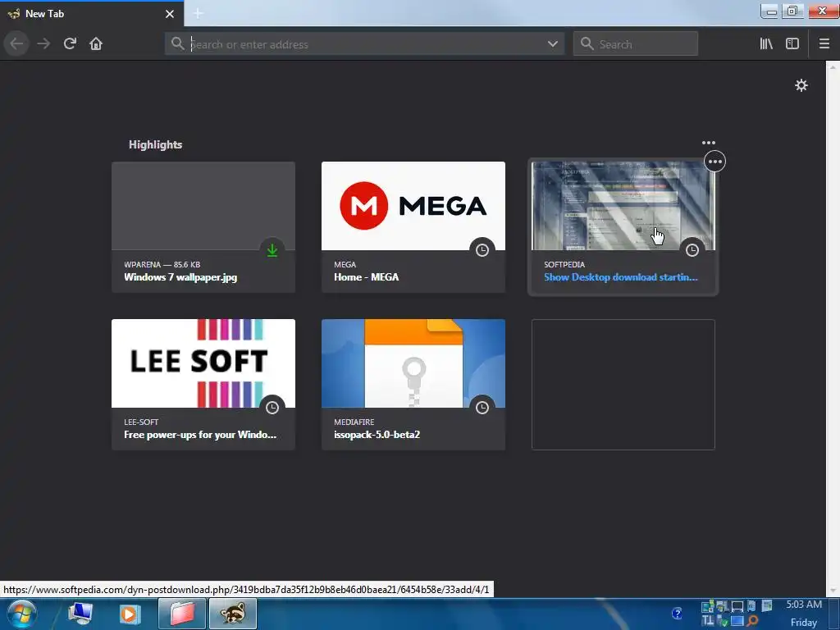Open the media player taskbar icon
The height and width of the screenshot is (630, 840).
pyautogui.click(x=129, y=614)
